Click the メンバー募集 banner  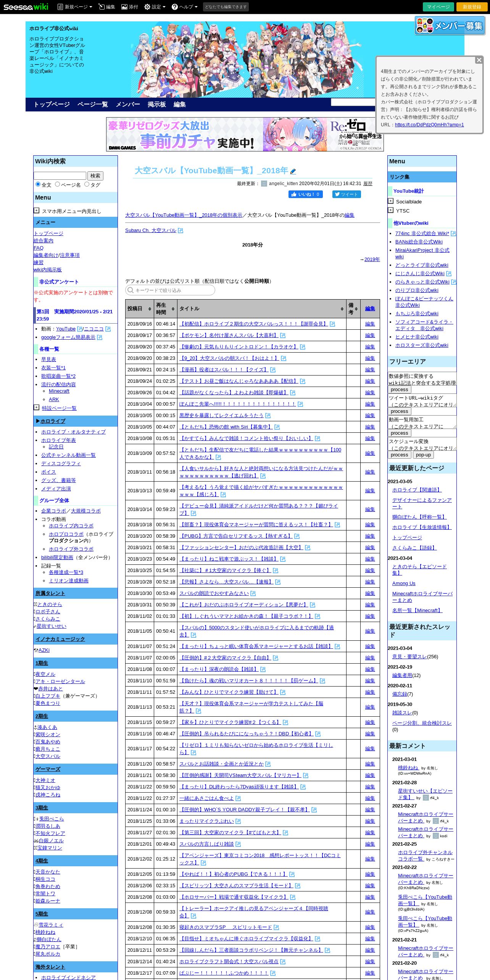450,26
